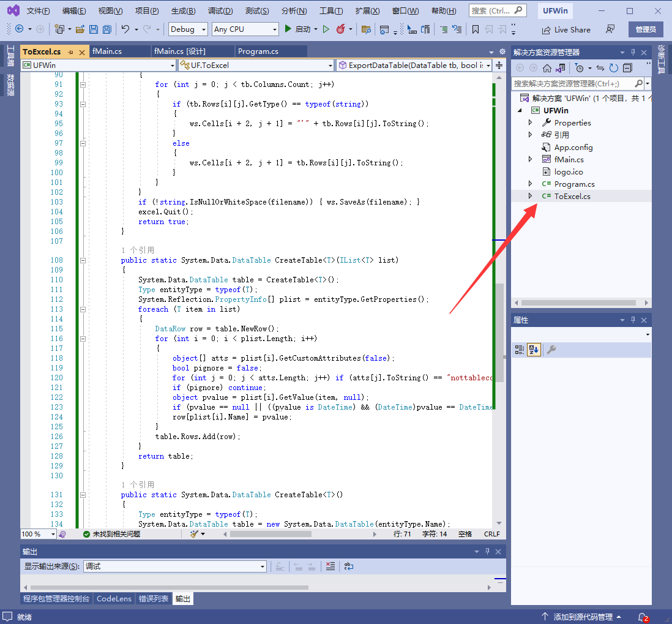Click 添加到源代码管理 in status bar
Screen dimensions: 672x624
coord(581,617)
